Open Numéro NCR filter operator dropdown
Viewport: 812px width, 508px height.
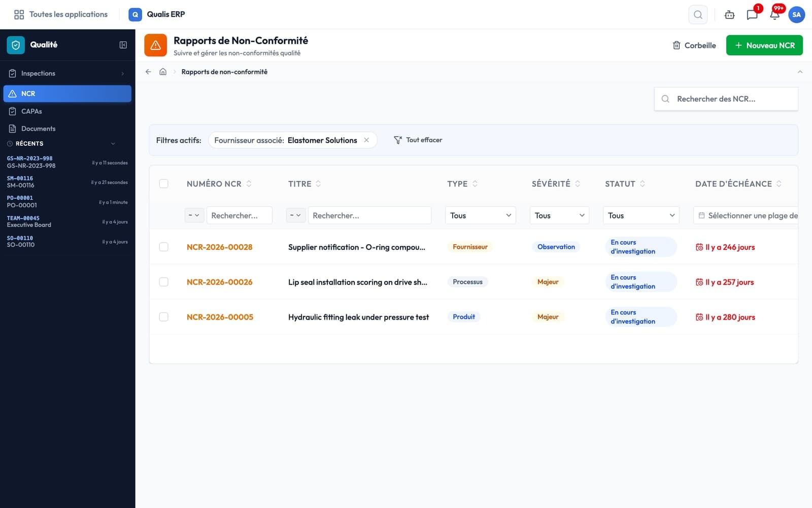tap(194, 215)
